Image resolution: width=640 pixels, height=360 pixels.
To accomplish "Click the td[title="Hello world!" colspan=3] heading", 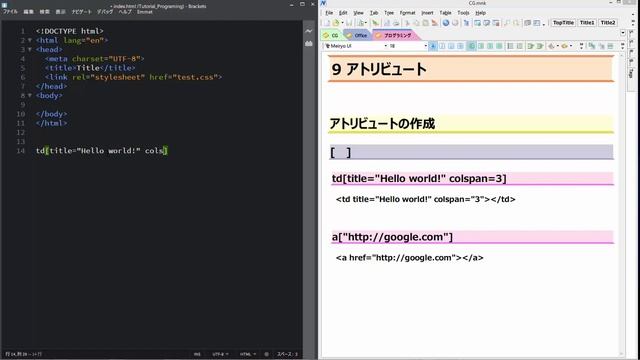I will 419,179.
